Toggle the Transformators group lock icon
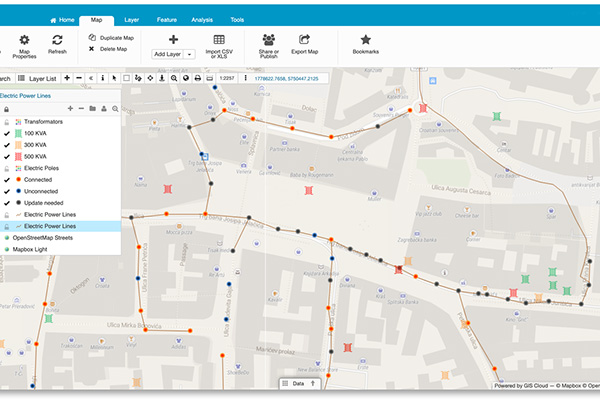 tap(7, 122)
